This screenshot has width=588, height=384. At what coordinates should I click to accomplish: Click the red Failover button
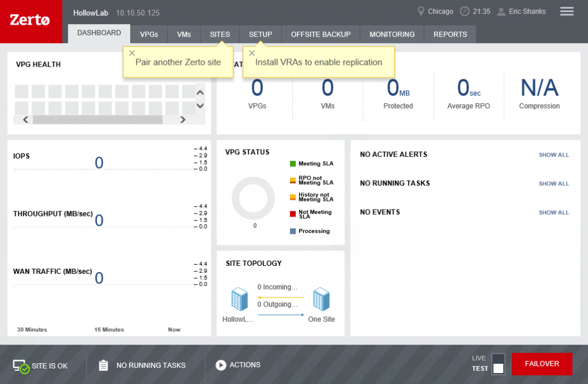pyautogui.click(x=542, y=364)
